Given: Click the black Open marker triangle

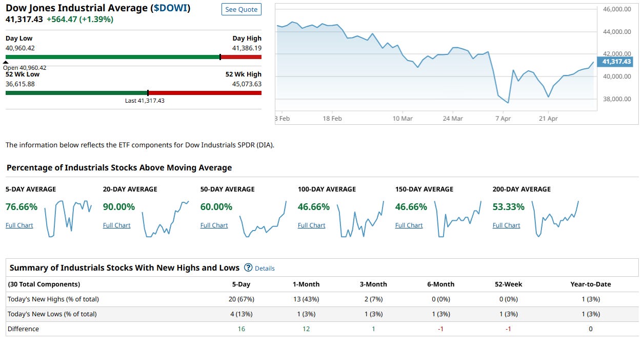Looking at the screenshot, I should (6, 62).
